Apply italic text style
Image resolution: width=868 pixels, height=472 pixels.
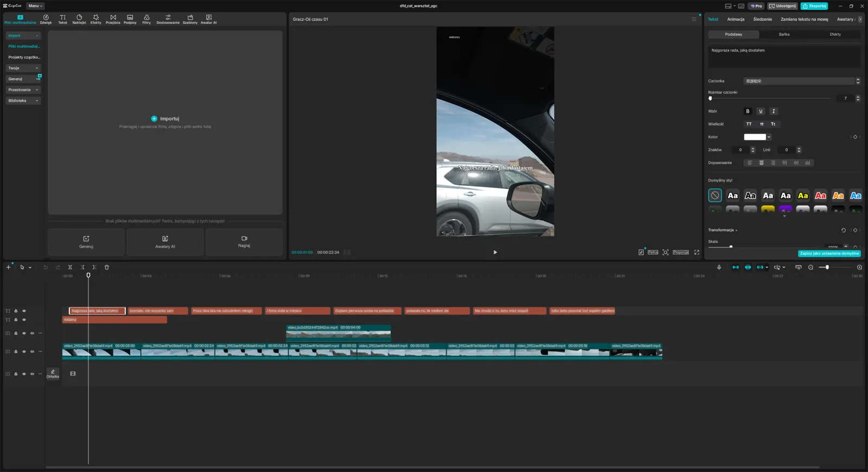point(774,111)
